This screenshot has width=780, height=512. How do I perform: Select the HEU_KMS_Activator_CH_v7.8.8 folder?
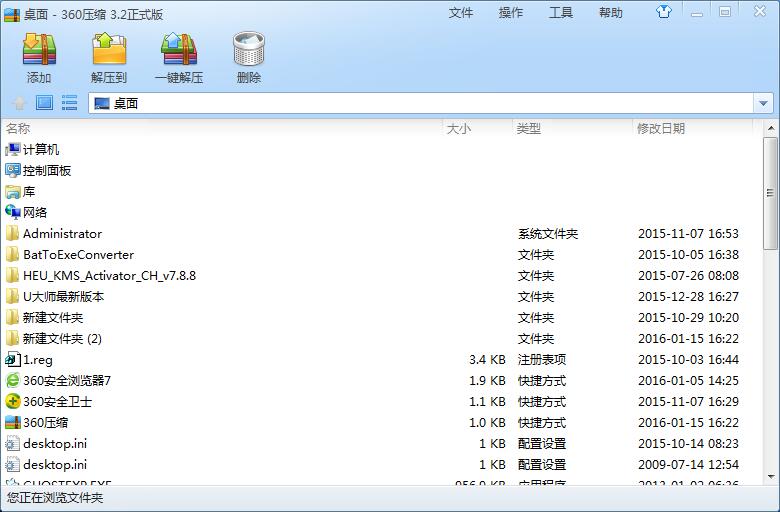tap(109, 275)
